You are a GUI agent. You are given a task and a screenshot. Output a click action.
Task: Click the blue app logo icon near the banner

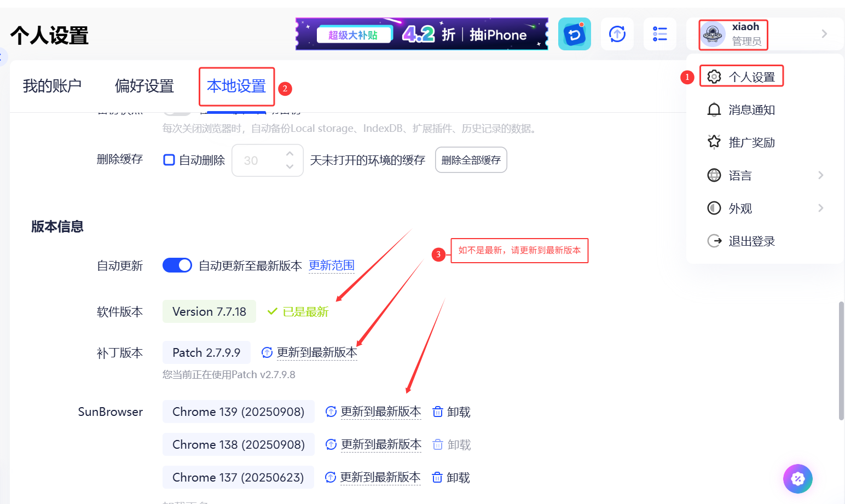574,34
